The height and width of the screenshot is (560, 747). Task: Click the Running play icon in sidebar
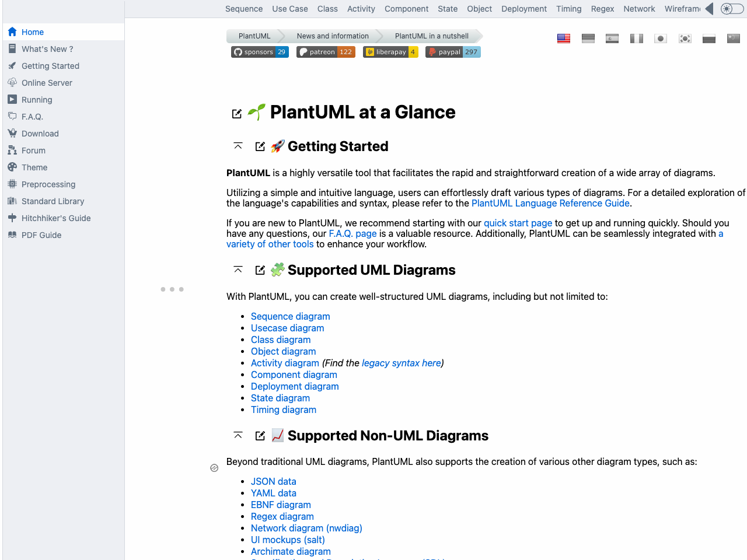point(12,100)
